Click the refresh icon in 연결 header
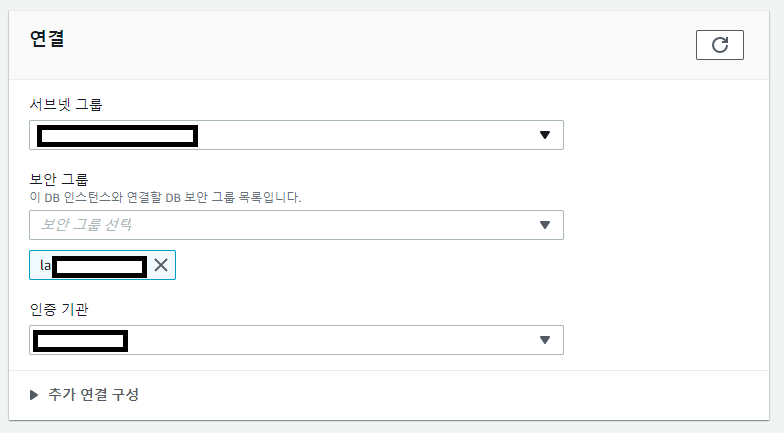The width and height of the screenshot is (784, 433). pyautogui.click(x=720, y=45)
